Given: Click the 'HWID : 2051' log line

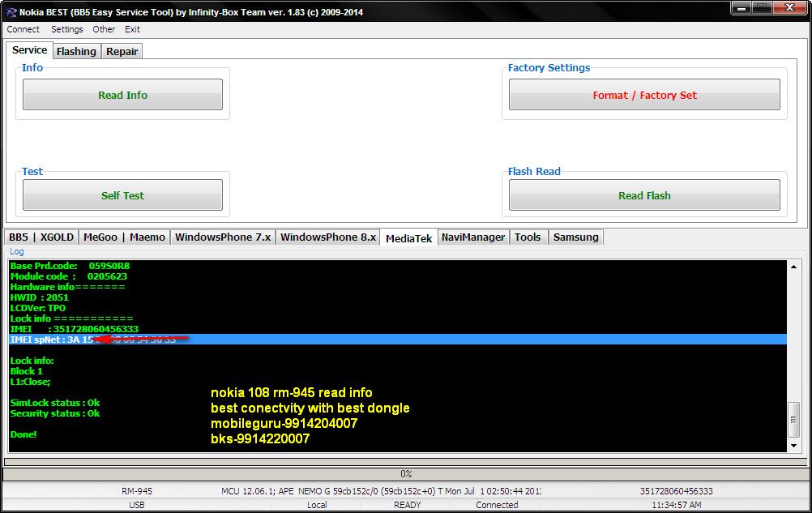Looking at the screenshot, I should pos(40,297).
